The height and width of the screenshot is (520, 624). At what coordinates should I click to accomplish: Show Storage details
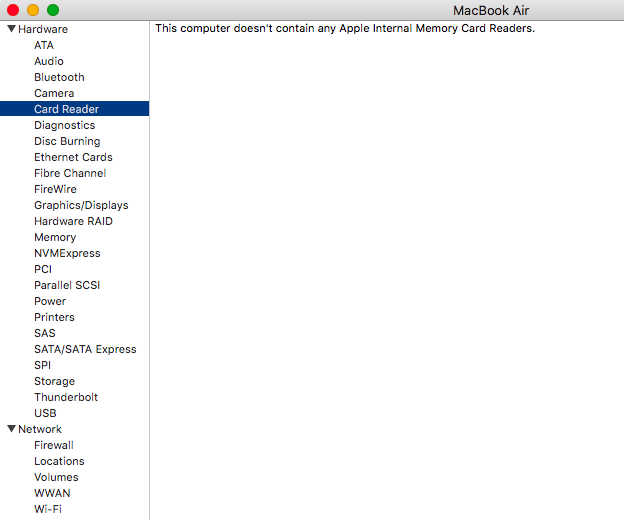tap(55, 381)
